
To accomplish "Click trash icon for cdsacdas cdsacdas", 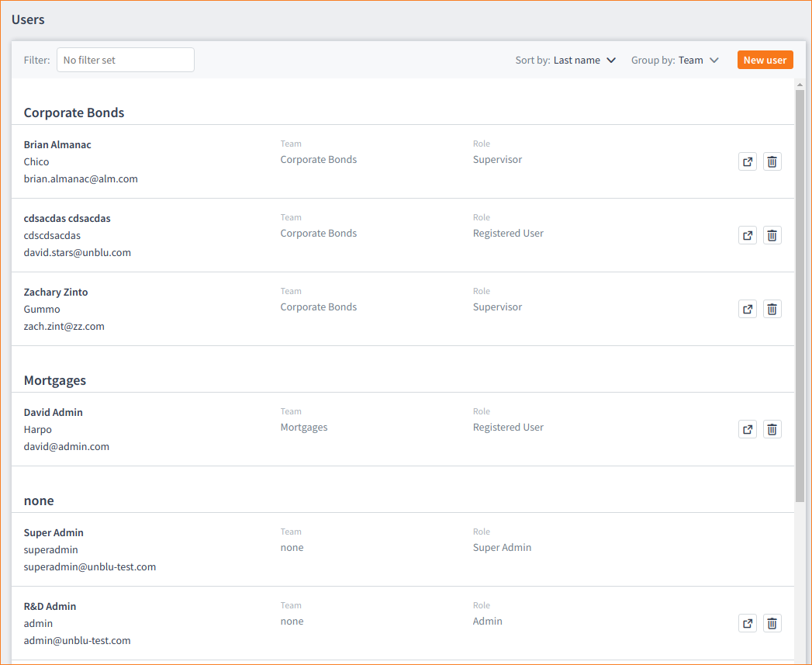I will [772, 235].
